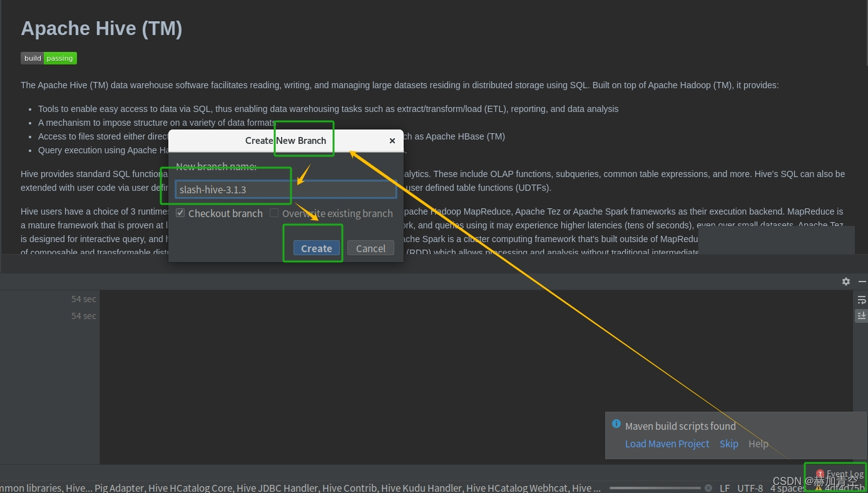Image resolution: width=868 pixels, height=493 pixels.
Task: Cancel the background task progress
Action: [708, 488]
